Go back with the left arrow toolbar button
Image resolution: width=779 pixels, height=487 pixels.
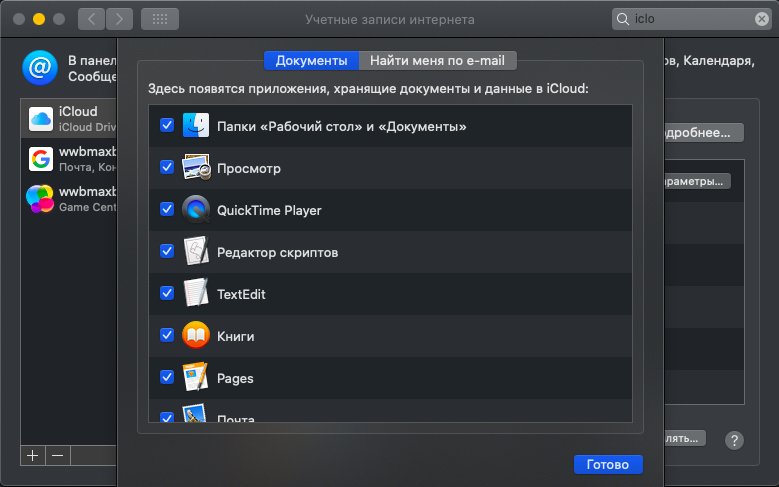pos(91,19)
